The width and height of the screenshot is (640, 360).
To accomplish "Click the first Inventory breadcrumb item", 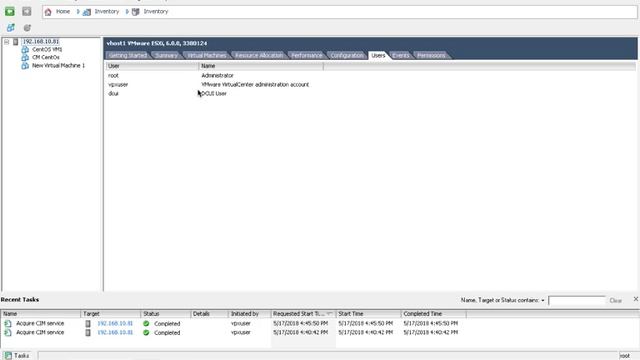I will (107, 11).
